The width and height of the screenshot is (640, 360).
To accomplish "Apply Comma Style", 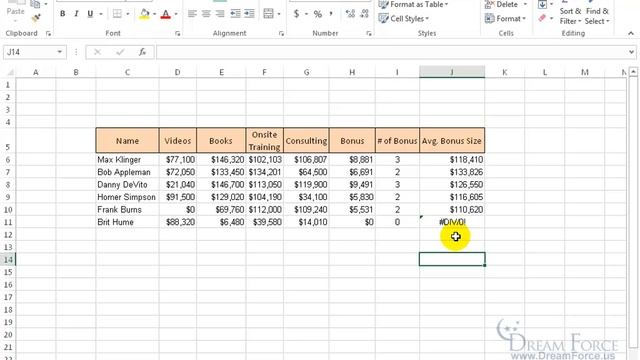I will tap(331, 14).
